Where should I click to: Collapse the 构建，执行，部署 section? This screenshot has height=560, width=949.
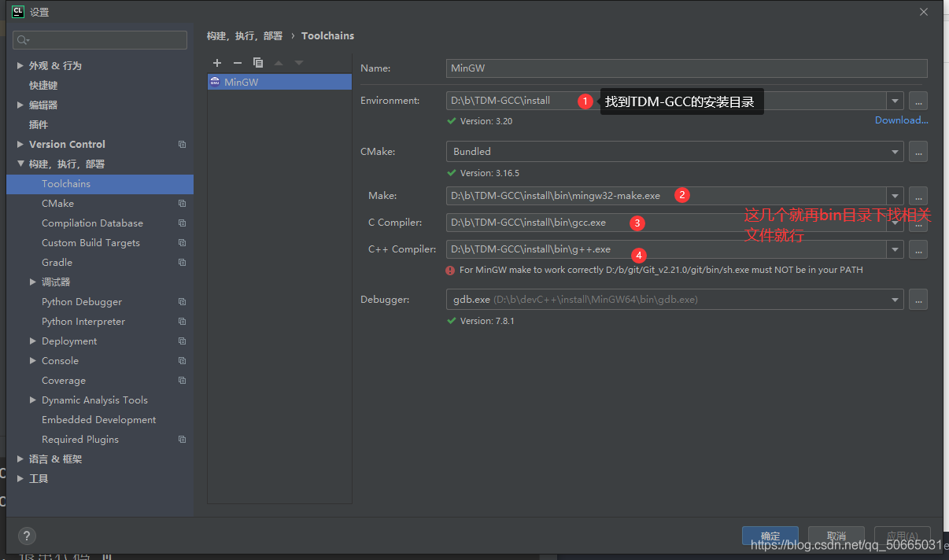coord(20,164)
